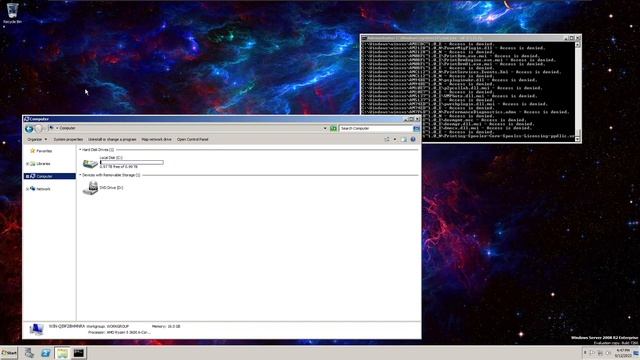Click Local Disk (C:) free space bar
Screen dimensions: 640x360
pyautogui.click(x=132, y=162)
